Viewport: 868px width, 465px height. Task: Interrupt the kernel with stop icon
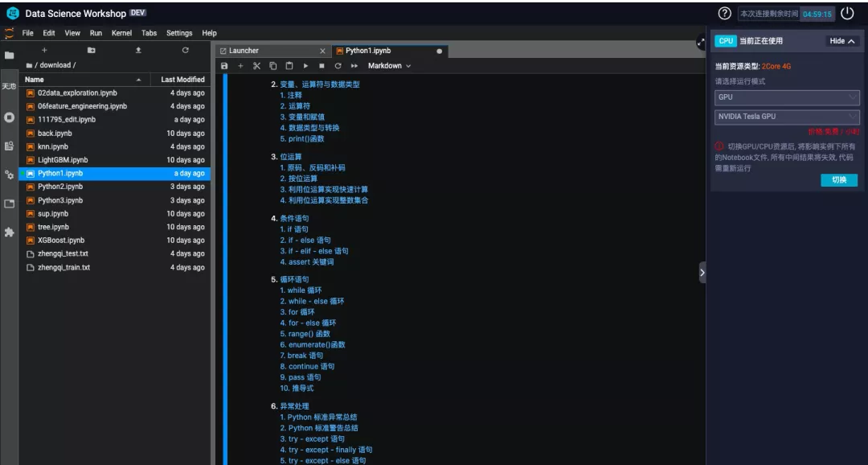pyautogui.click(x=321, y=65)
